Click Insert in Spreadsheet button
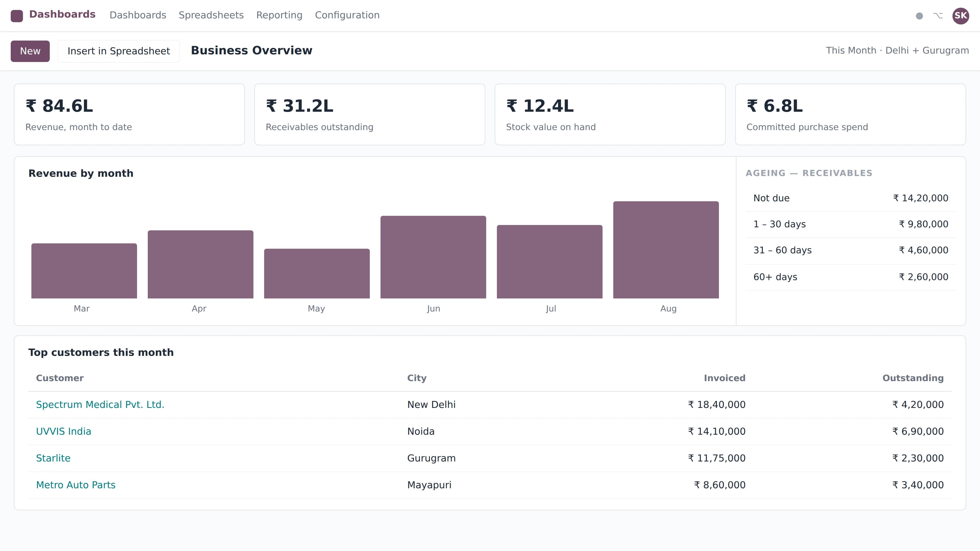The height and width of the screenshot is (551, 980). click(119, 51)
